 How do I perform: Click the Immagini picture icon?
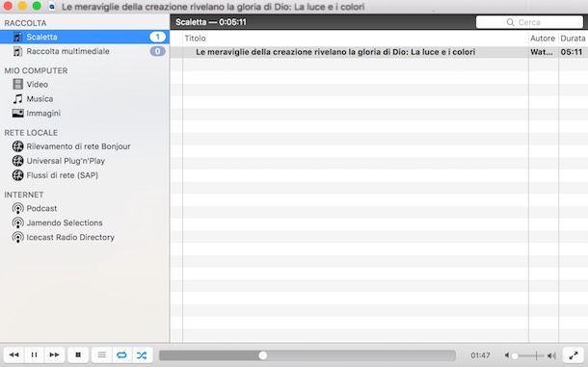17,114
